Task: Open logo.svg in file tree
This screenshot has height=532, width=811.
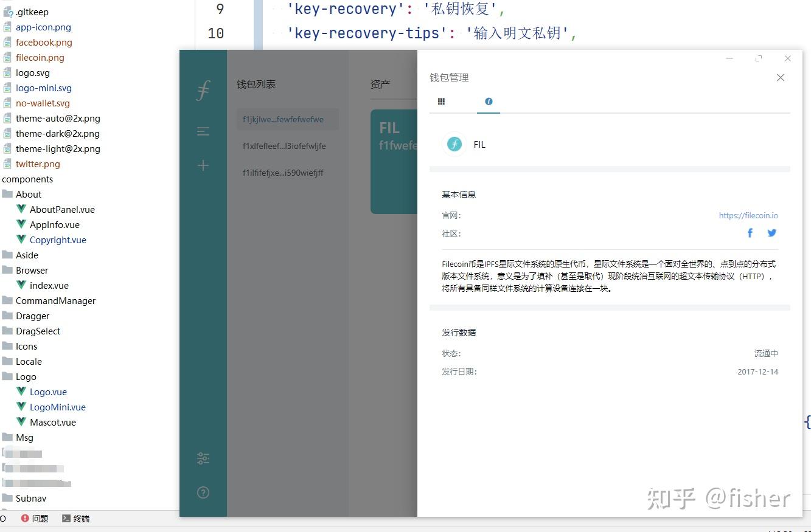Action: (33, 72)
